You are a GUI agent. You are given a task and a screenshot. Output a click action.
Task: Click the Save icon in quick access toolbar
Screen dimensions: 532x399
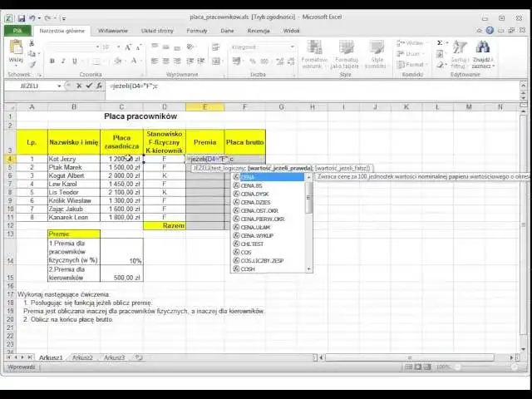[x=21, y=17]
